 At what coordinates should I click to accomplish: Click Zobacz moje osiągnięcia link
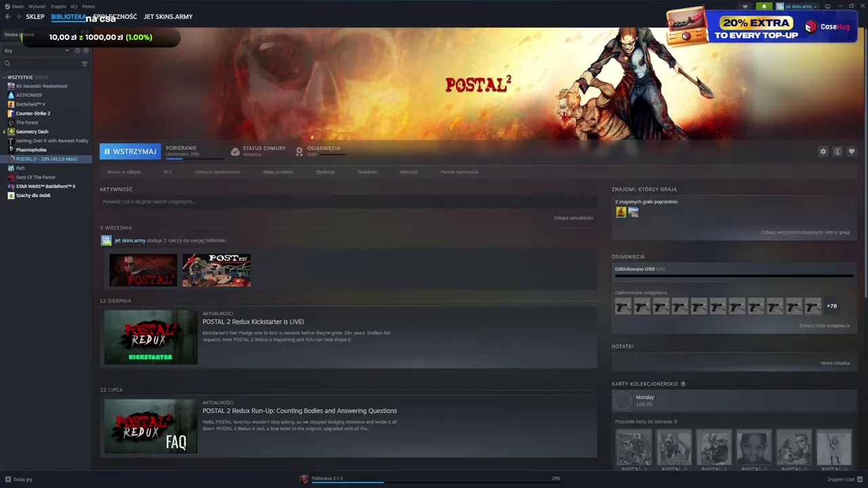pos(824,326)
